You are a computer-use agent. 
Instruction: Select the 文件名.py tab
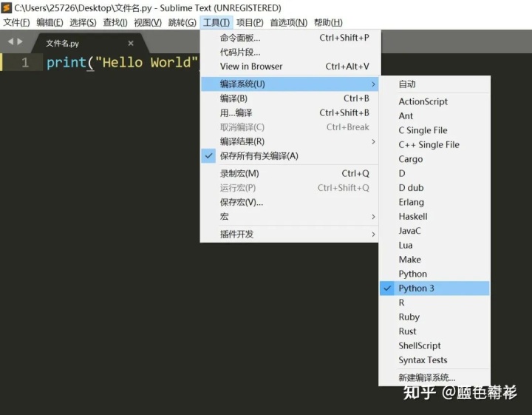coord(90,43)
